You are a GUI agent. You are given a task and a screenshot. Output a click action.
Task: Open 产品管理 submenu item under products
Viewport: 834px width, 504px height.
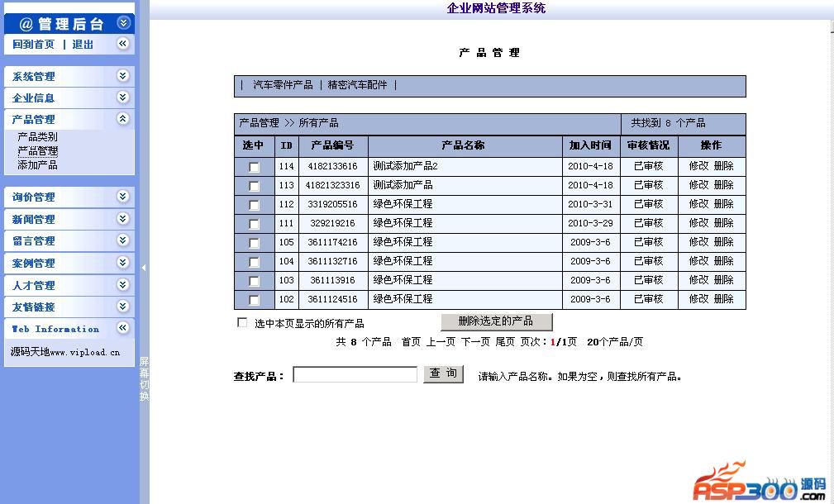click(37, 151)
